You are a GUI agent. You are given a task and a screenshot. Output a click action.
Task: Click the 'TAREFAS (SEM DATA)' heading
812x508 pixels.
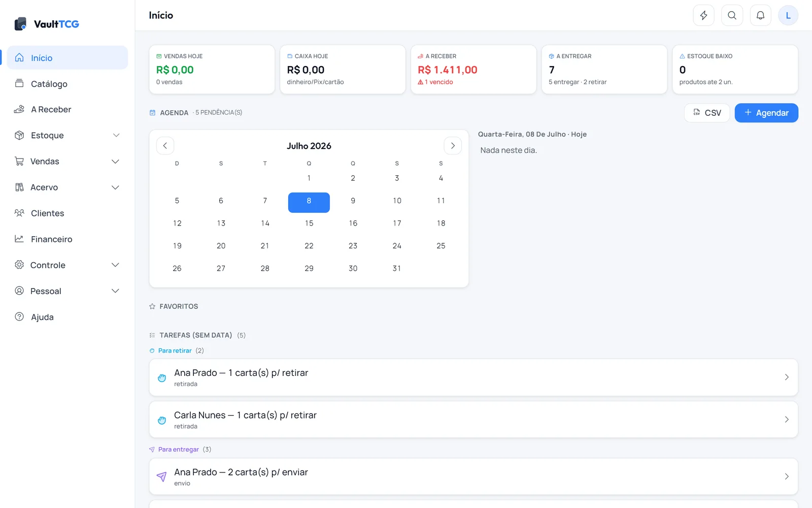(196, 335)
